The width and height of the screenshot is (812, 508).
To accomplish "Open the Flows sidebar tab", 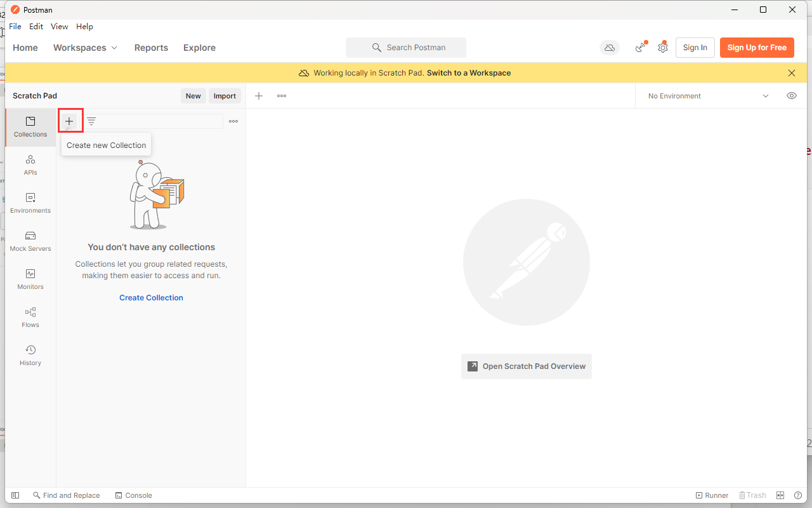I will [30, 317].
